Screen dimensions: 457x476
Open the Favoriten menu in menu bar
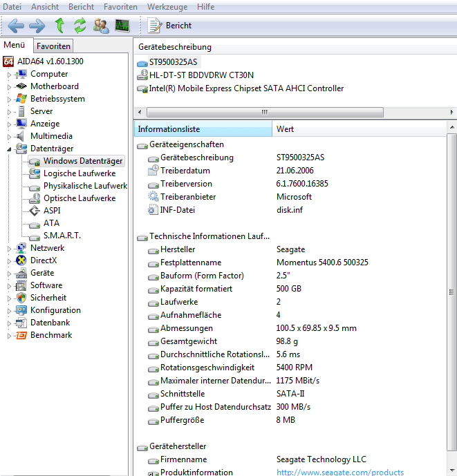point(120,7)
